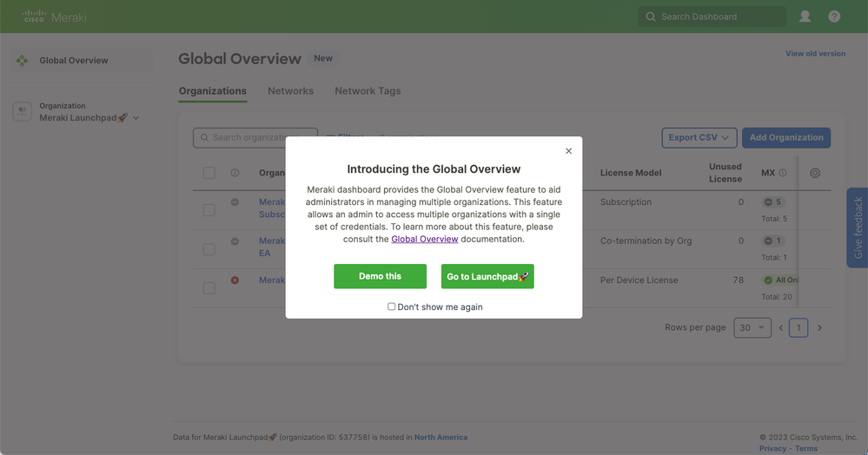868x455 pixels.
Task: Click the 78 unused license value
Action: [x=738, y=280]
